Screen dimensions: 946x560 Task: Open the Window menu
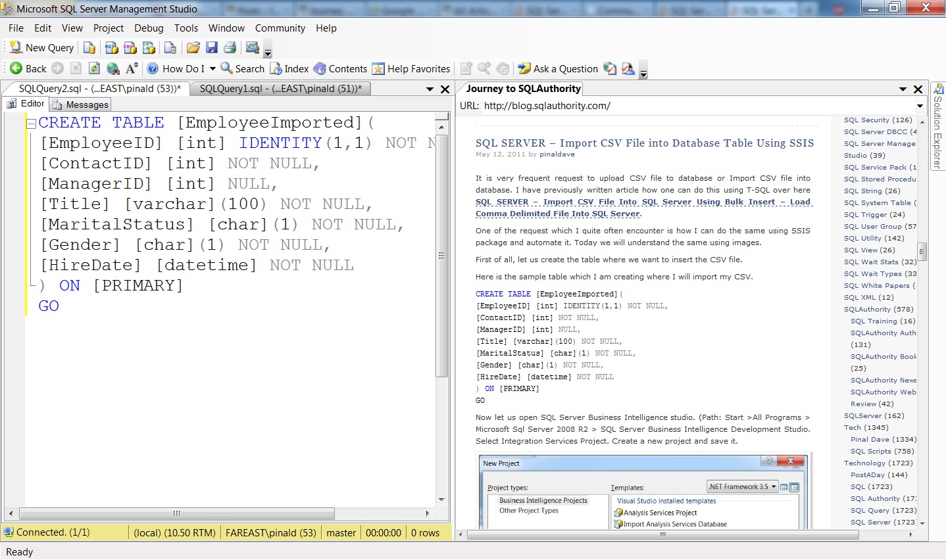click(x=226, y=28)
